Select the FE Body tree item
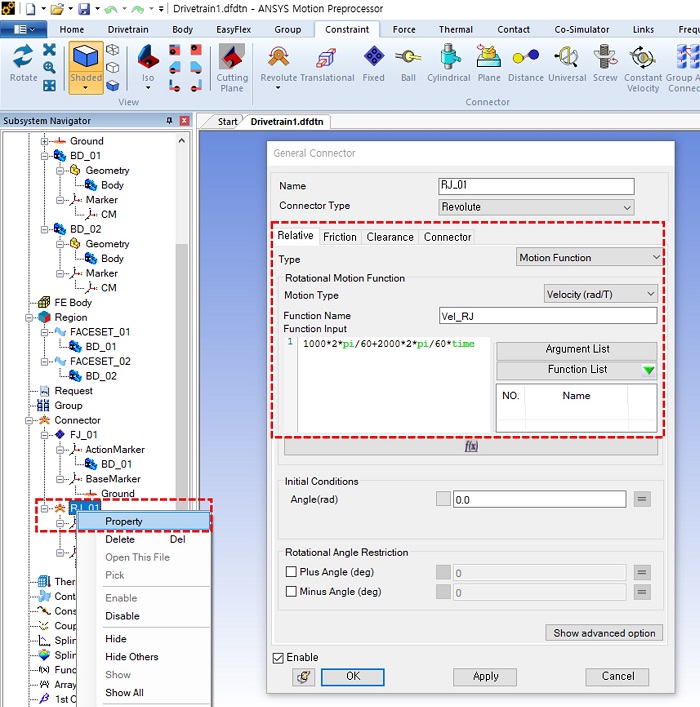700x707 pixels. (73, 303)
